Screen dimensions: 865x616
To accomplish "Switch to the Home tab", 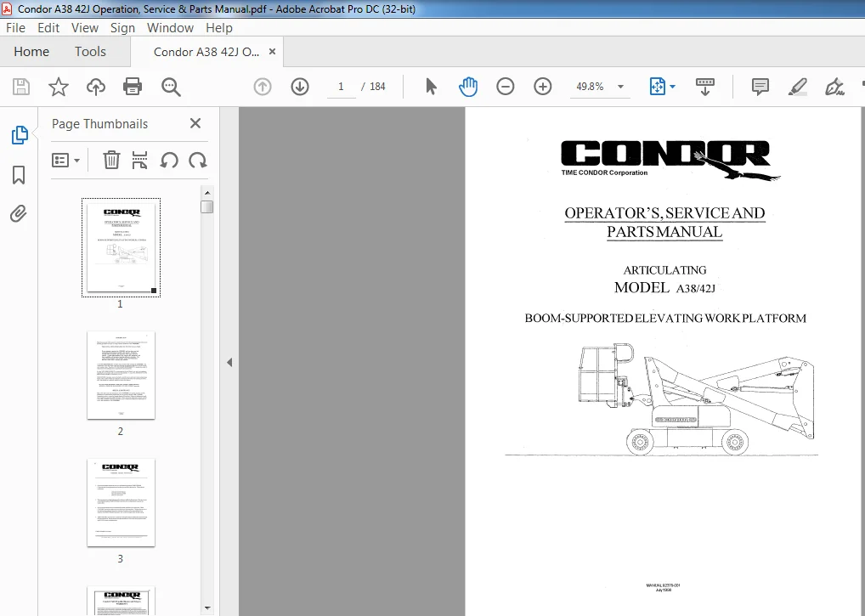I will (31, 51).
